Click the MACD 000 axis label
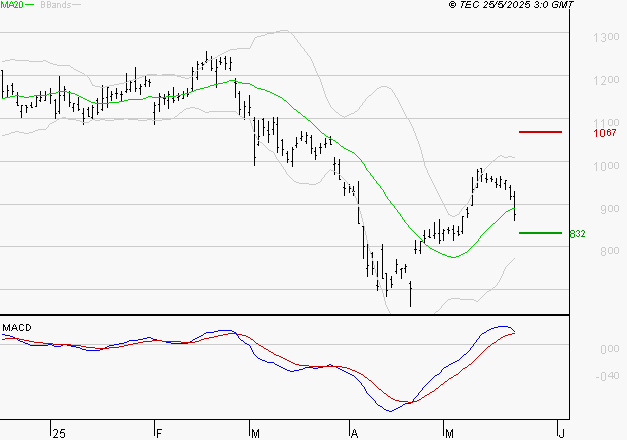Viewport: 627px width, 440px height. pyautogui.click(x=610, y=349)
